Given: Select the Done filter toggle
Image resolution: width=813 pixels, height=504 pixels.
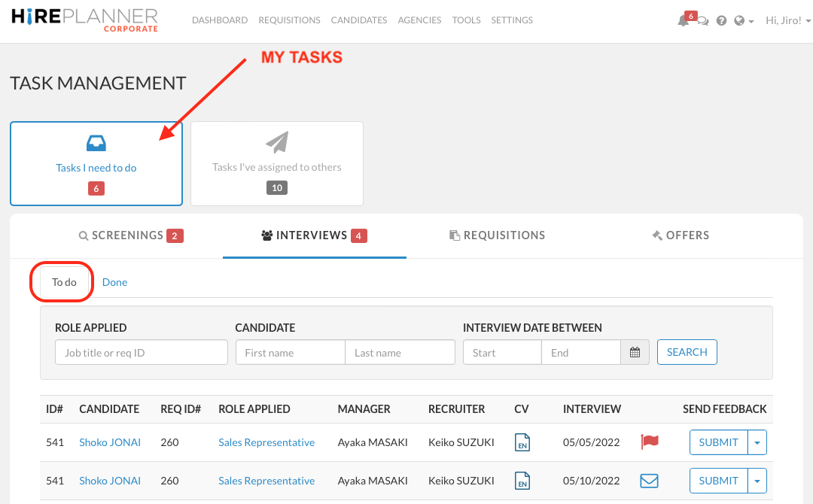Looking at the screenshot, I should [114, 281].
